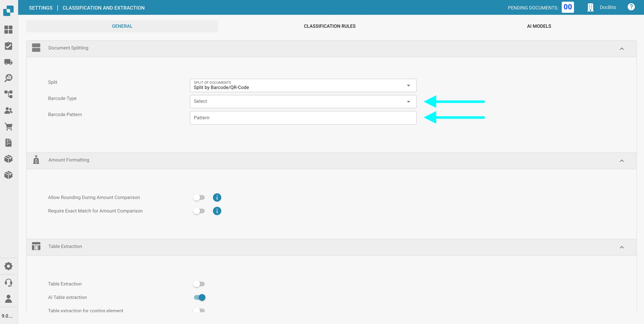Click the help question mark icon
This screenshot has width=644, height=324.
point(631,7)
